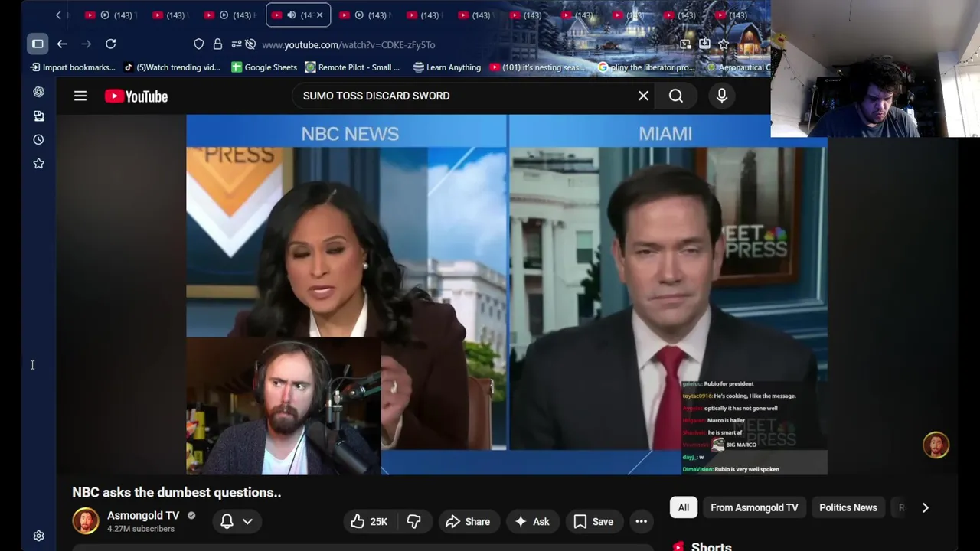
Task: Open the Asmongold TV channel name link
Action: [x=143, y=515]
